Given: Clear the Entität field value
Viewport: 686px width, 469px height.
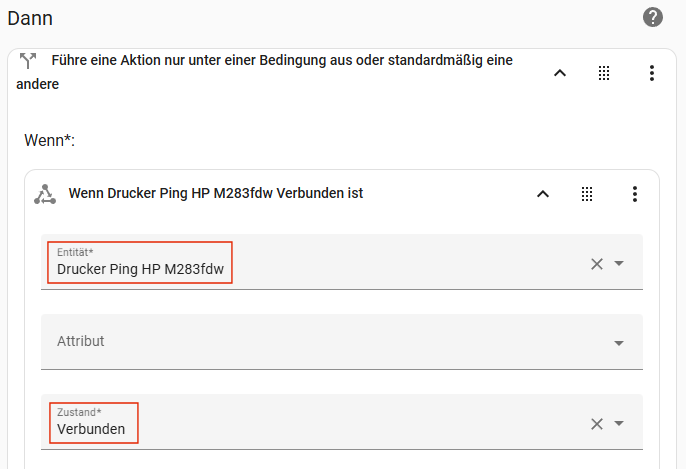Looking at the screenshot, I should 597,263.
